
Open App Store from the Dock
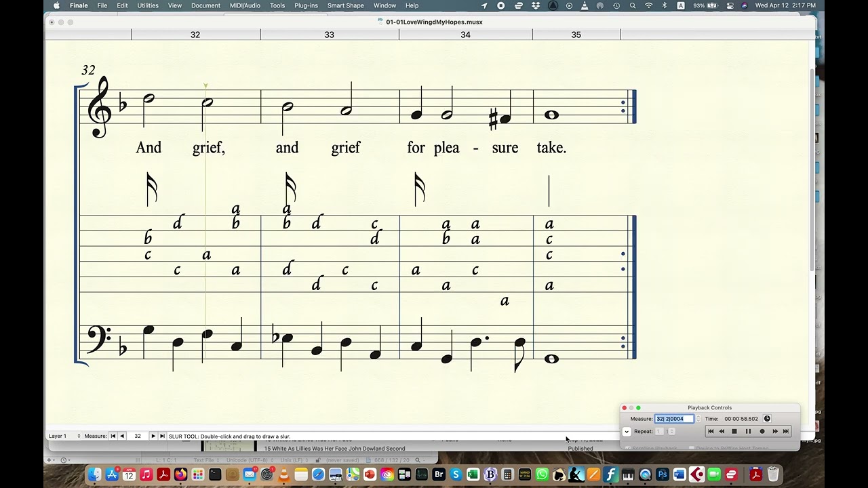[x=112, y=474]
